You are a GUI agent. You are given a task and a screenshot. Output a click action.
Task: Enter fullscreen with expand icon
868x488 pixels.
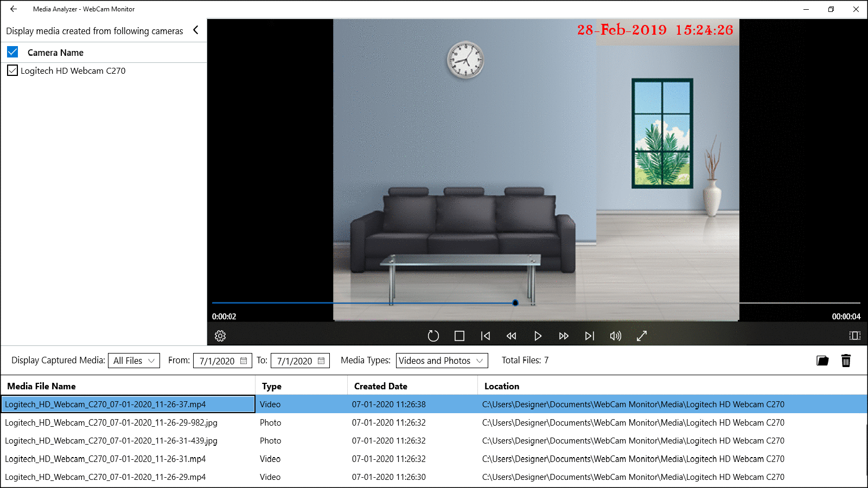pyautogui.click(x=641, y=336)
